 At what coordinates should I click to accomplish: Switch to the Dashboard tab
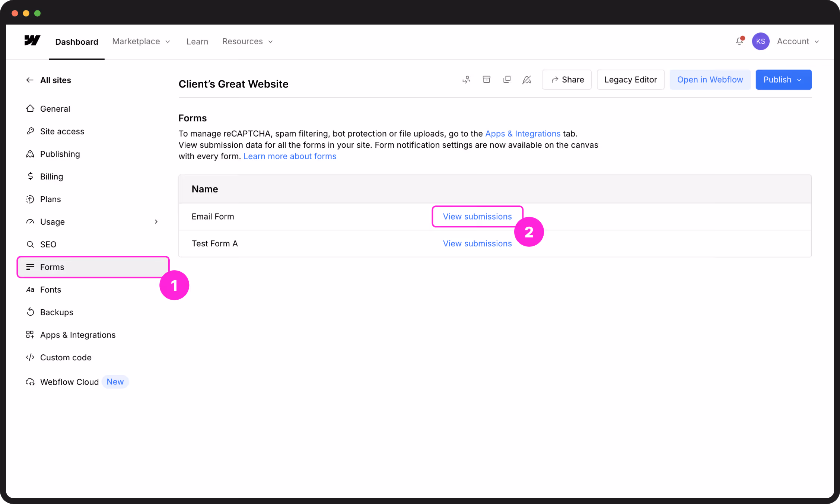pos(76,41)
